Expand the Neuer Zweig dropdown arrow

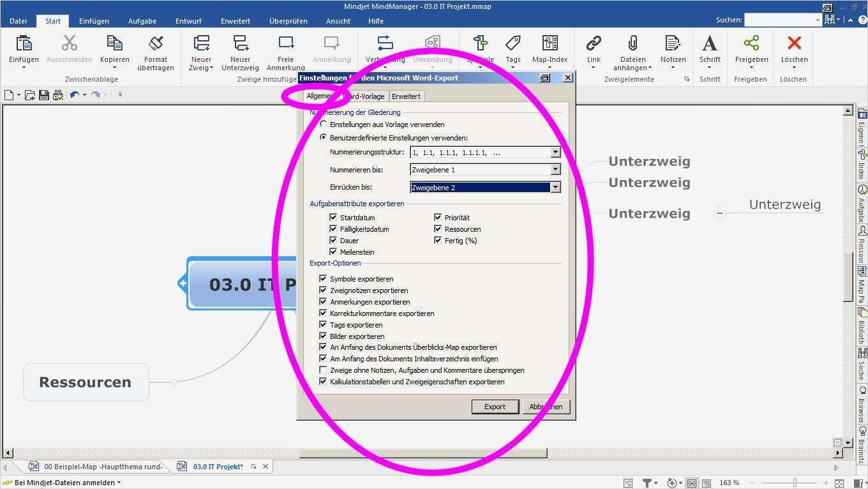tap(211, 68)
